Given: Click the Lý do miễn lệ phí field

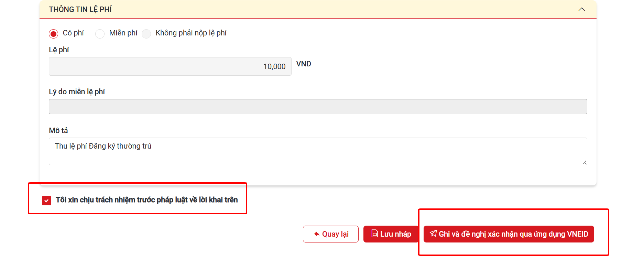Looking at the screenshot, I should [318, 107].
